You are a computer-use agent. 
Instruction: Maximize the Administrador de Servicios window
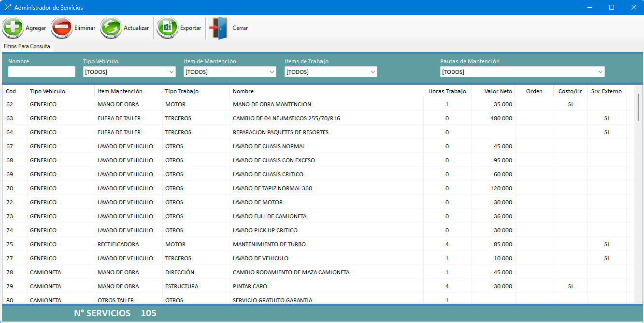pyautogui.click(x=611, y=7)
